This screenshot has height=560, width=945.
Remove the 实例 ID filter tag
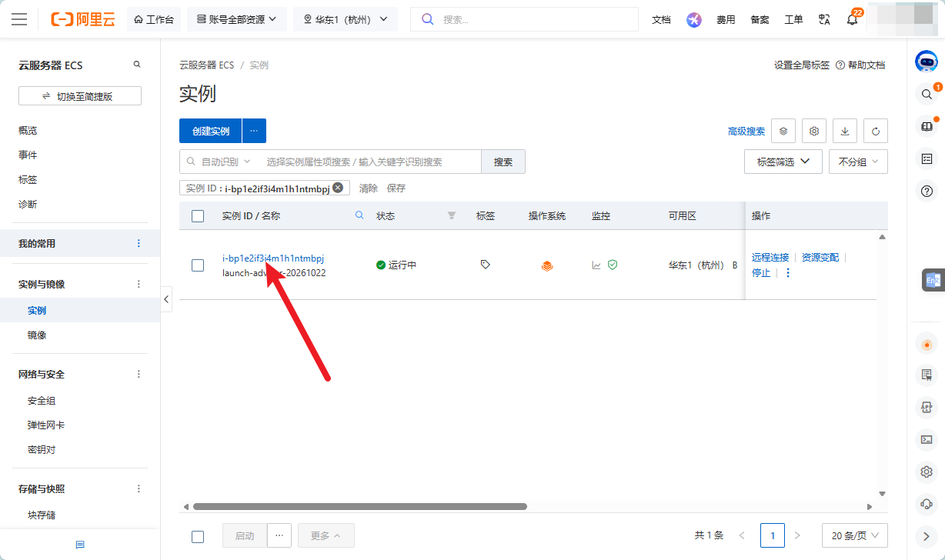point(338,188)
